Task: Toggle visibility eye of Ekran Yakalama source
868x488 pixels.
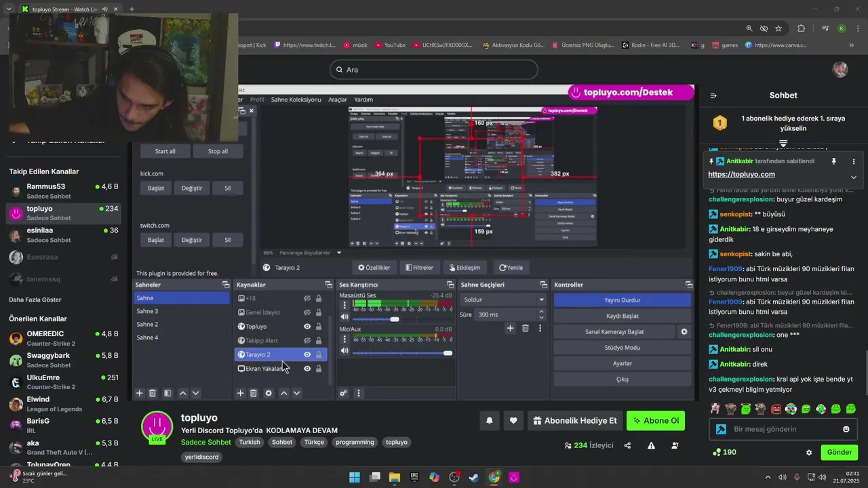Action: pyautogui.click(x=307, y=369)
